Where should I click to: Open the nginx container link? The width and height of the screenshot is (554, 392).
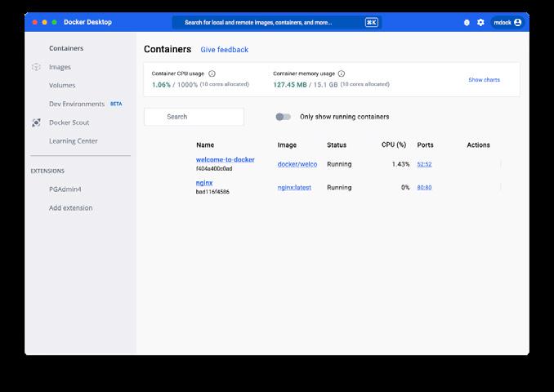(204, 183)
